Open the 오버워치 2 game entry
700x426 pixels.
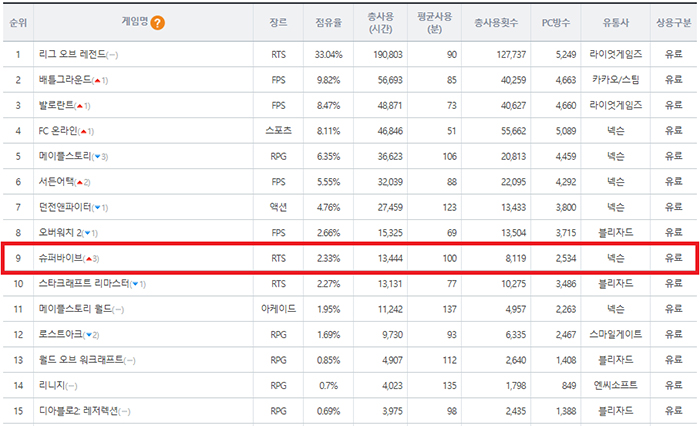61,233
